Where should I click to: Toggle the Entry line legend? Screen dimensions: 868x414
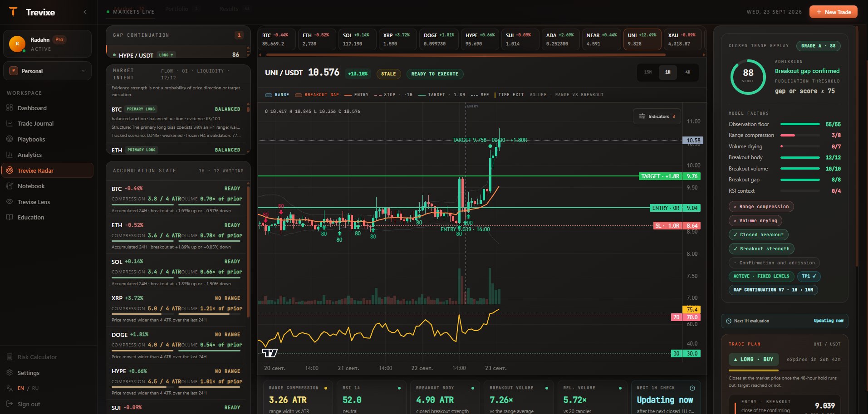[x=357, y=95]
